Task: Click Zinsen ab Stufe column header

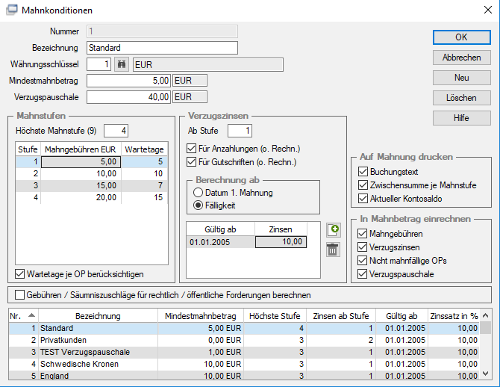Action: pos(341,316)
